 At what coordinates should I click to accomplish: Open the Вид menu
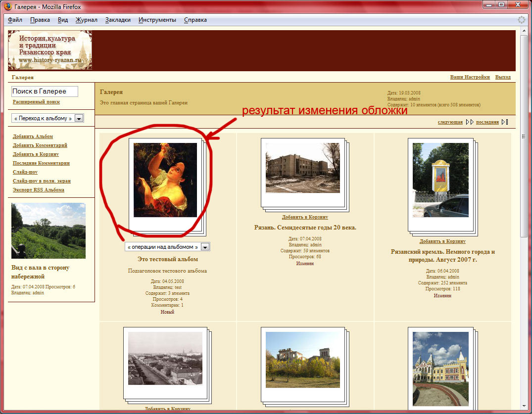pyautogui.click(x=63, y=20)
